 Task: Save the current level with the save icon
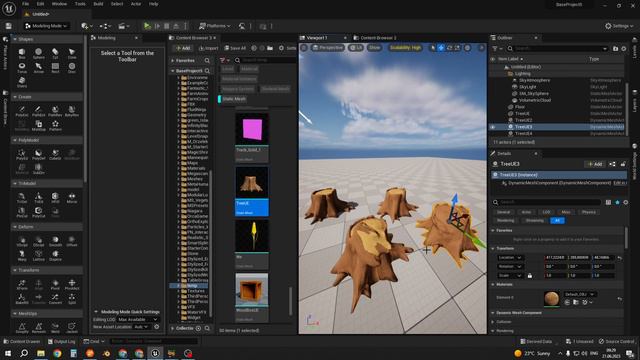click(8, 26)
